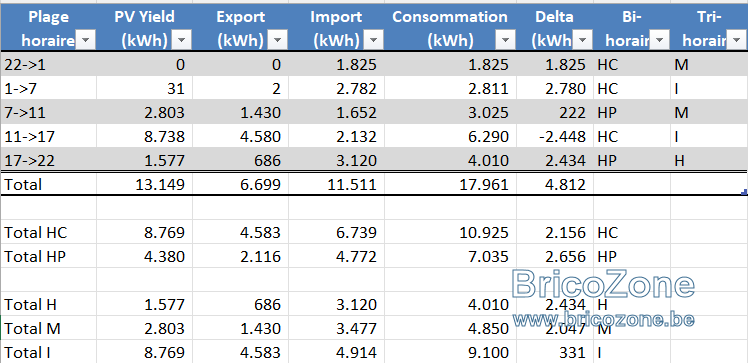Open the Consommation column filter dropdown

pos(506,41)
